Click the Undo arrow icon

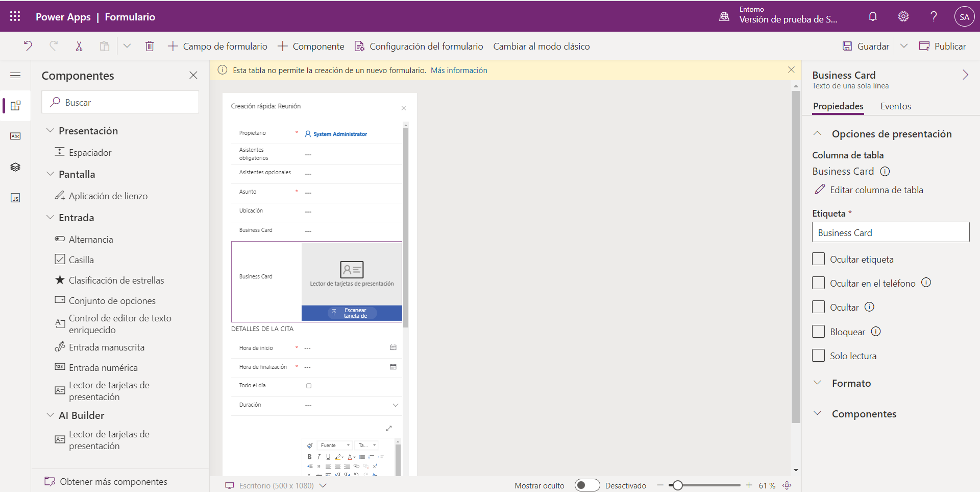tap(28, 46)
